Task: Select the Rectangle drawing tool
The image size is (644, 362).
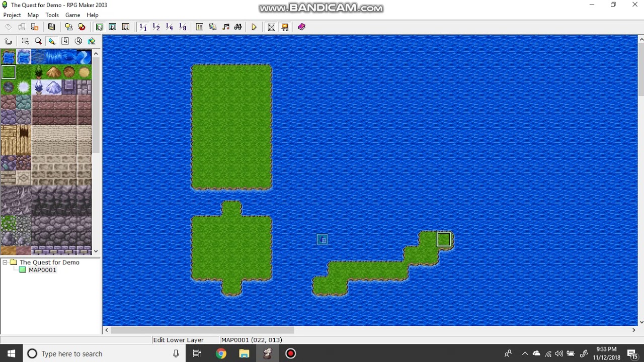Action: tap(65, 41)
